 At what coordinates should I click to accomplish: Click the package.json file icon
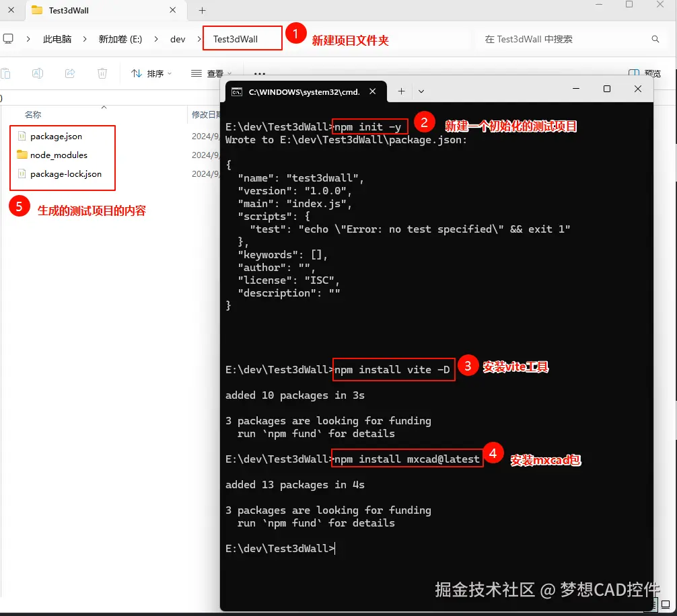22,136
